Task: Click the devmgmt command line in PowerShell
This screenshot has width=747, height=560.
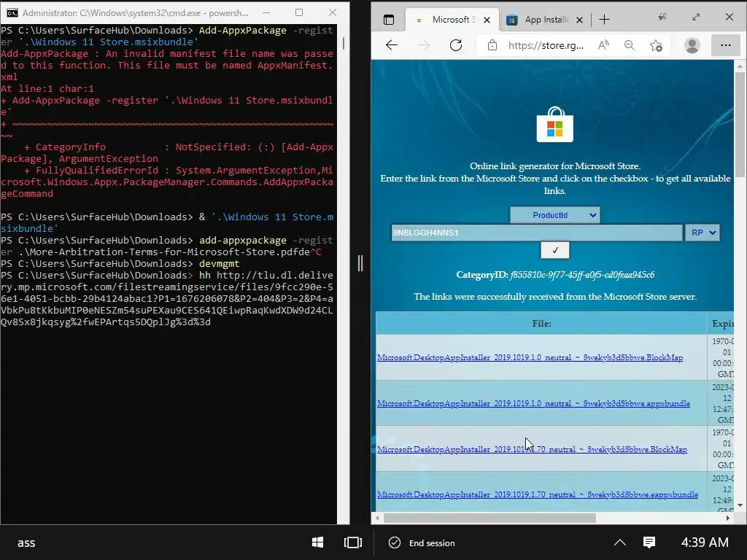Action: pyautogui.click(x=120, y=263)
